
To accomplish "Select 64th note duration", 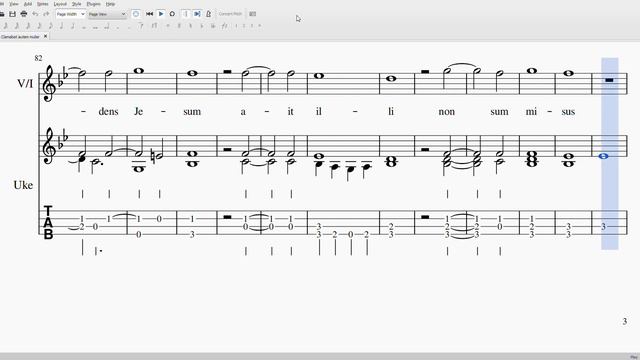I will click(x=17, y=26).
